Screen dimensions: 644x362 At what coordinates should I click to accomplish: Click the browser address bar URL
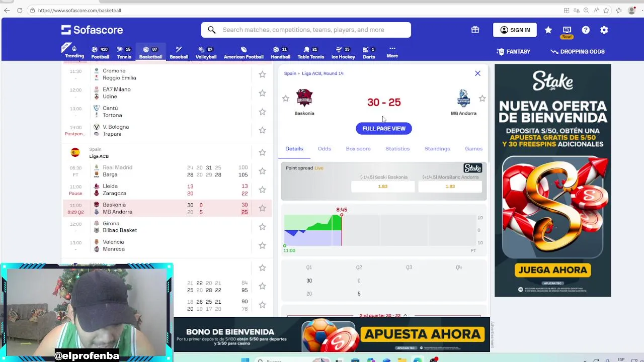[x=79, y=10]
